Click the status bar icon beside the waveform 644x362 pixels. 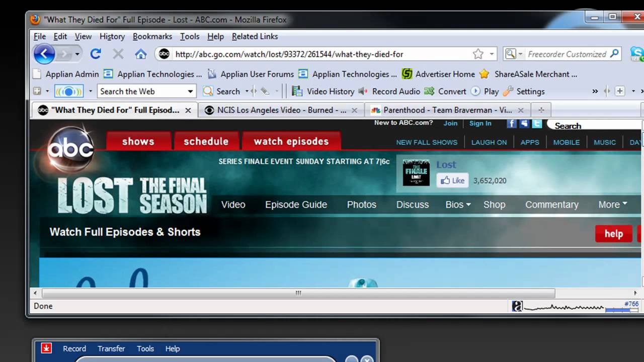pos(517,306)
